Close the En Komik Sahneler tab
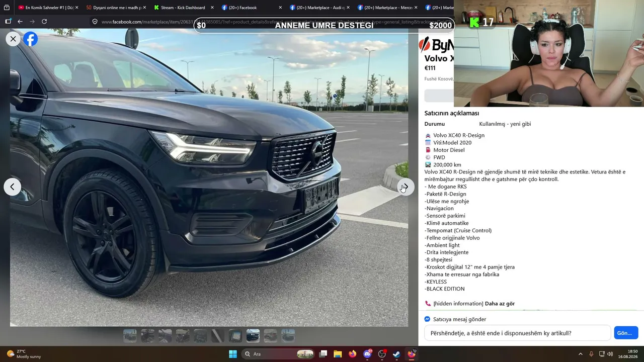644x362 pixels. 76,8
